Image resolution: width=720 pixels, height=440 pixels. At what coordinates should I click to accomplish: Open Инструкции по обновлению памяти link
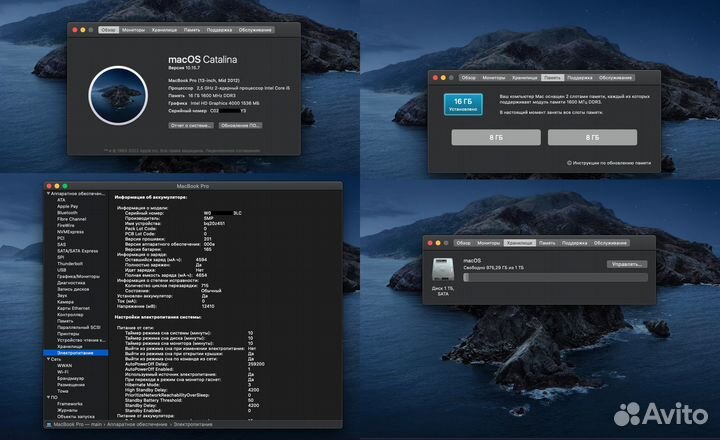click(612, 163)
